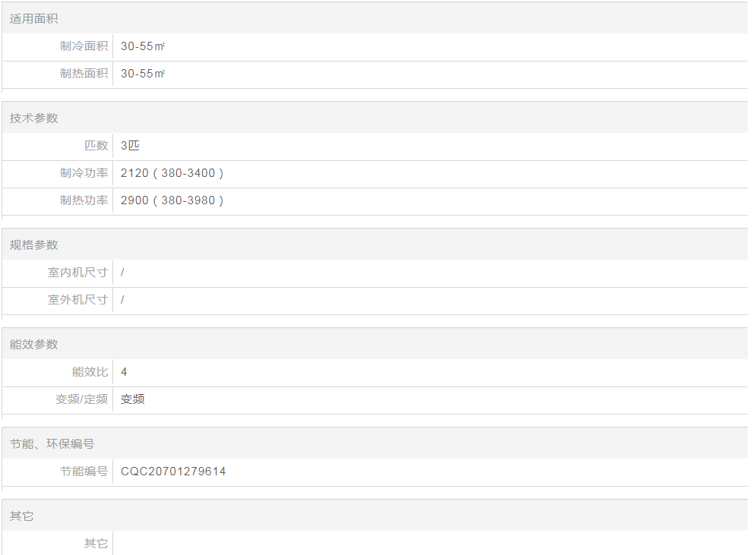Click the 能效参数 section header

click(33, 345)
